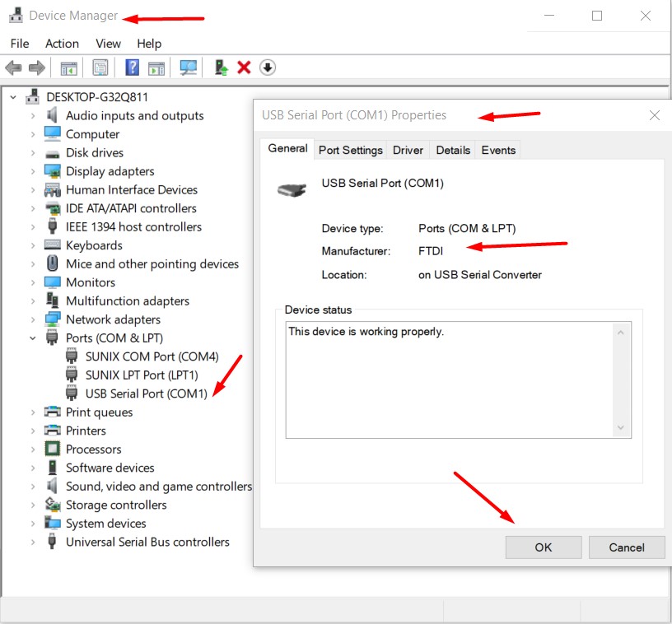Click the red X Uninstall device icon
Image resolution: width=672 pixels, height=624 pixels.
pyautogui.click(x=244, y=68)
